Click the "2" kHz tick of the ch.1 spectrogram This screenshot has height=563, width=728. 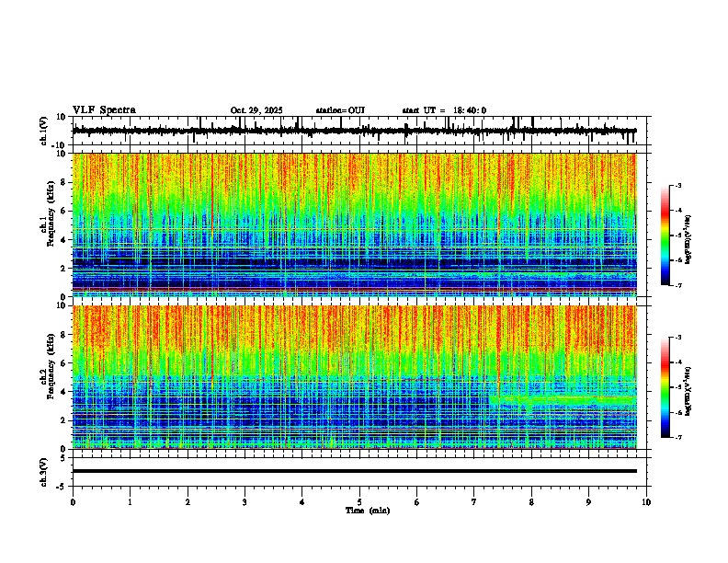coord(63,269)
